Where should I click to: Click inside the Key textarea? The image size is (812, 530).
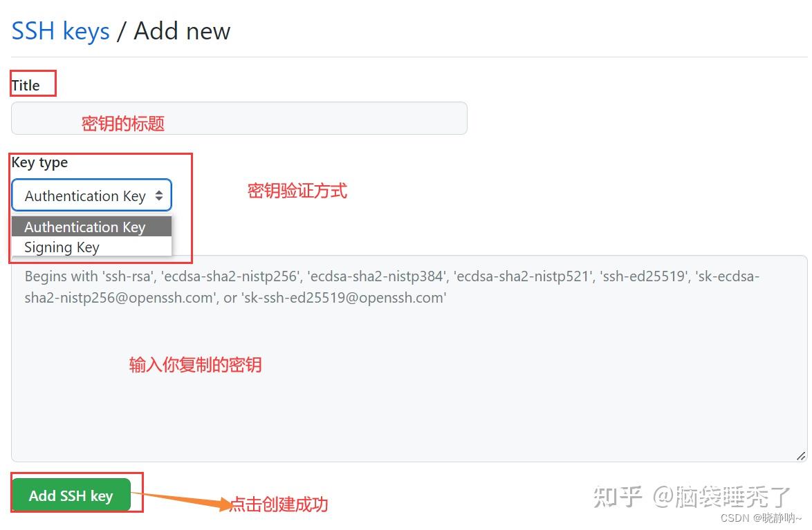point(409,358)
